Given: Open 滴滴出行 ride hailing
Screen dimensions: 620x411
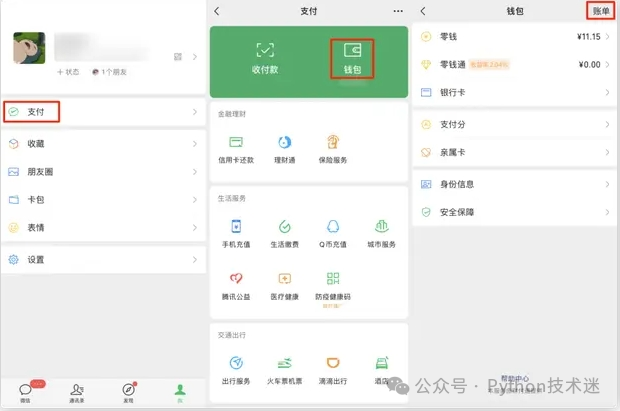Looking at the screenshot, I should click(333, 371).
